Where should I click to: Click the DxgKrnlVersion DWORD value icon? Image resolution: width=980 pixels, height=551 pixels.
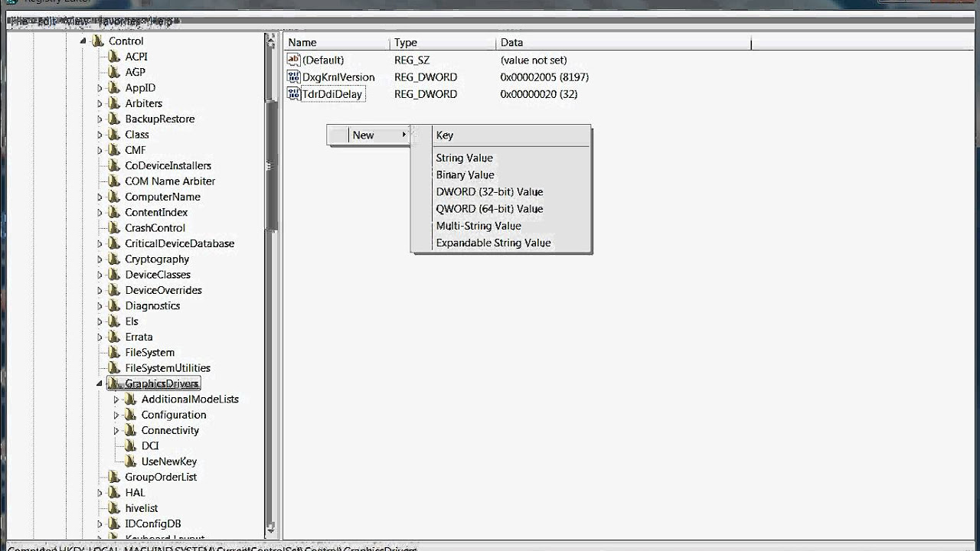coord(293,77)
